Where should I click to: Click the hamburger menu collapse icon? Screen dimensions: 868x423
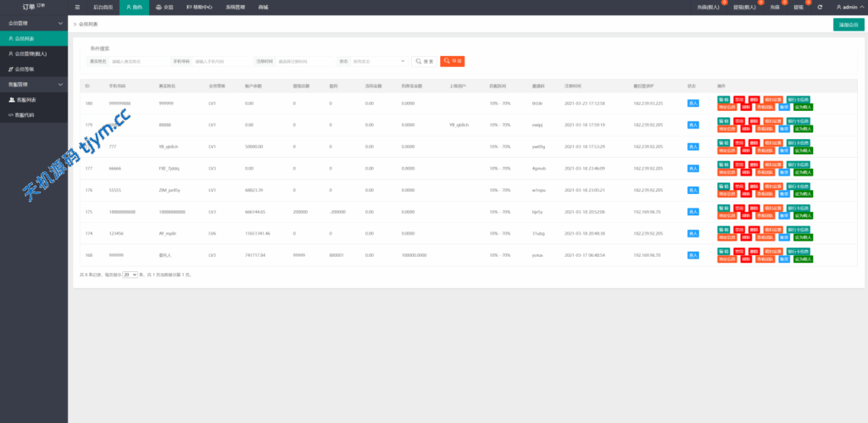pyautogui.click(x=77, y=7)
